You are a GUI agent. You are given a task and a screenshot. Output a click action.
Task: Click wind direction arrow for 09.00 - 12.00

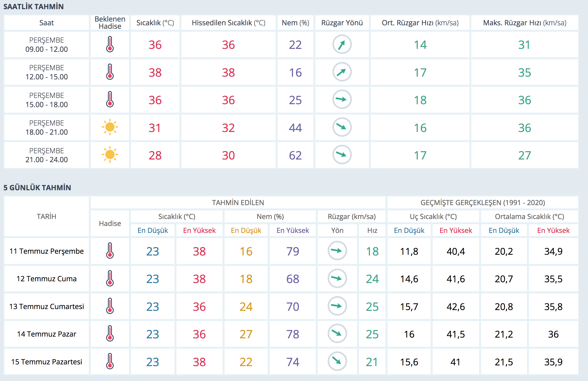342,44
